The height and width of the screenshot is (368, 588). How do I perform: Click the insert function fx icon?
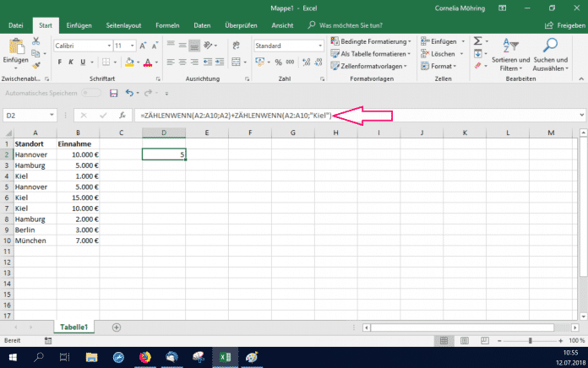tap(122, 115)
